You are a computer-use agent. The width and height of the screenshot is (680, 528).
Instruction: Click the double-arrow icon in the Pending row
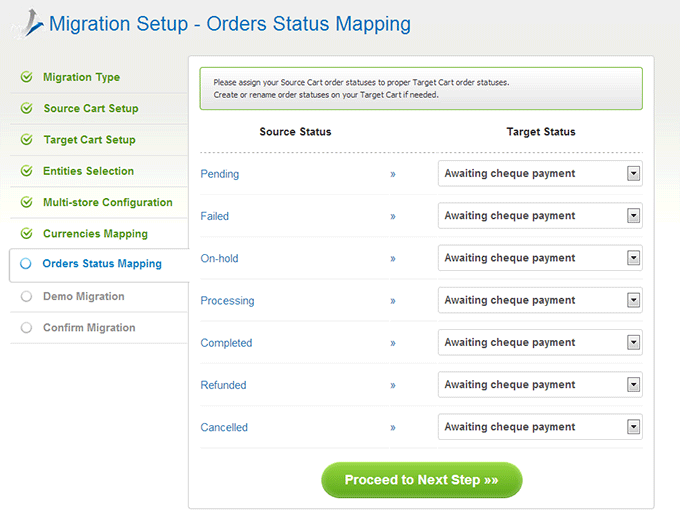(x=393, y=174)
